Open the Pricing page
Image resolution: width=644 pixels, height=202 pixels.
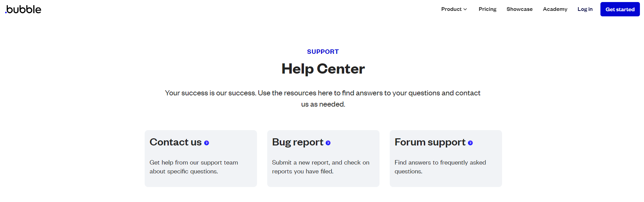(487, 9)
